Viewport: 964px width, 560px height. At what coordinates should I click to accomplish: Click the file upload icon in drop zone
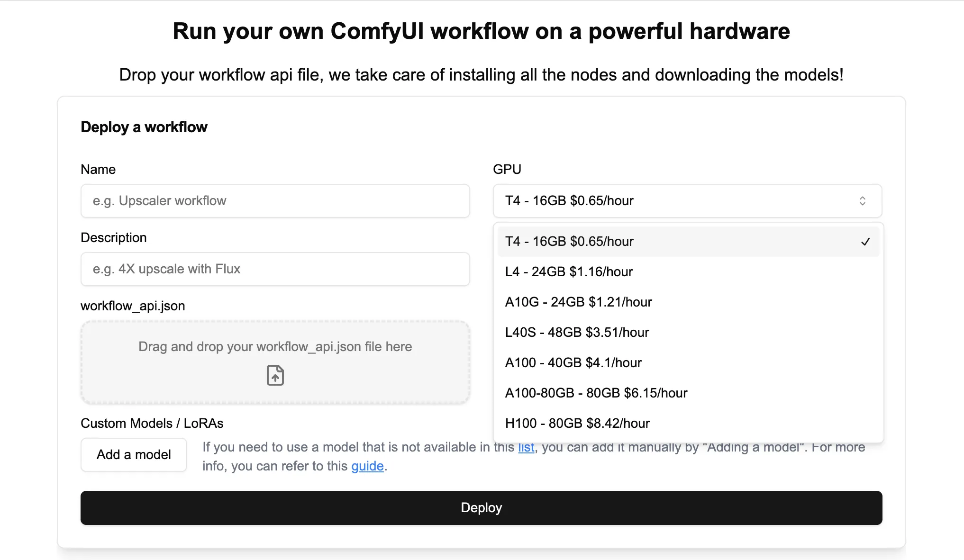(275, 375)
